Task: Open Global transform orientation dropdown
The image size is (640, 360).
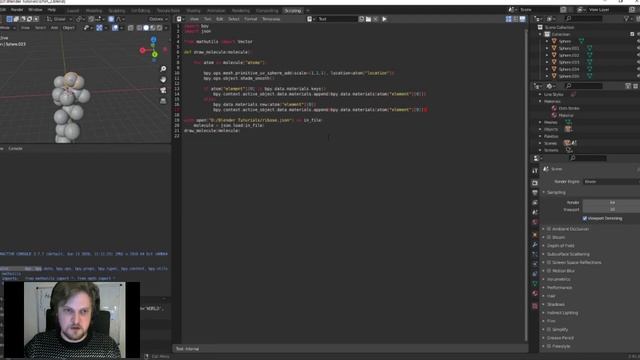Action: click(x=60, y=19)
